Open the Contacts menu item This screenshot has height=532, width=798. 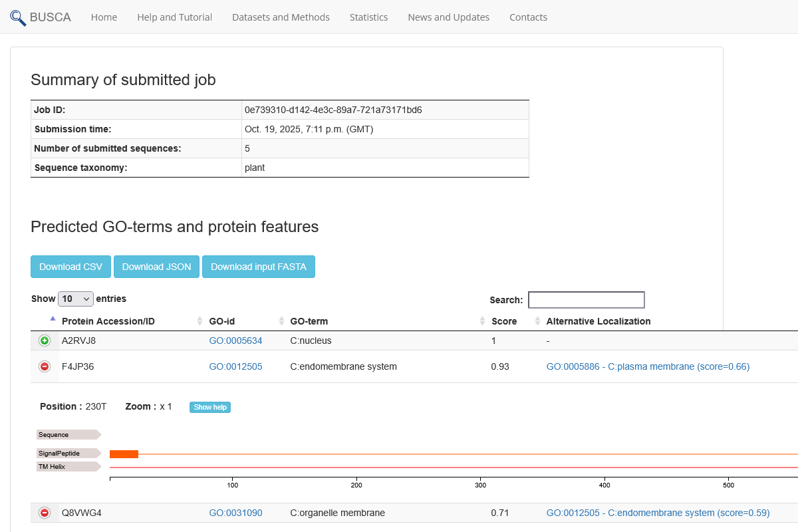[528, 17]
